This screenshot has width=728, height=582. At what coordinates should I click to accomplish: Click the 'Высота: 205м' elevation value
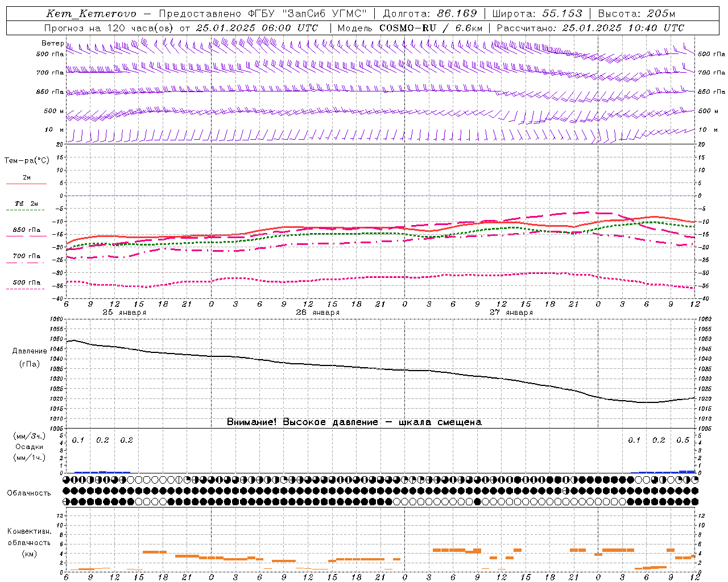[636, 14]
